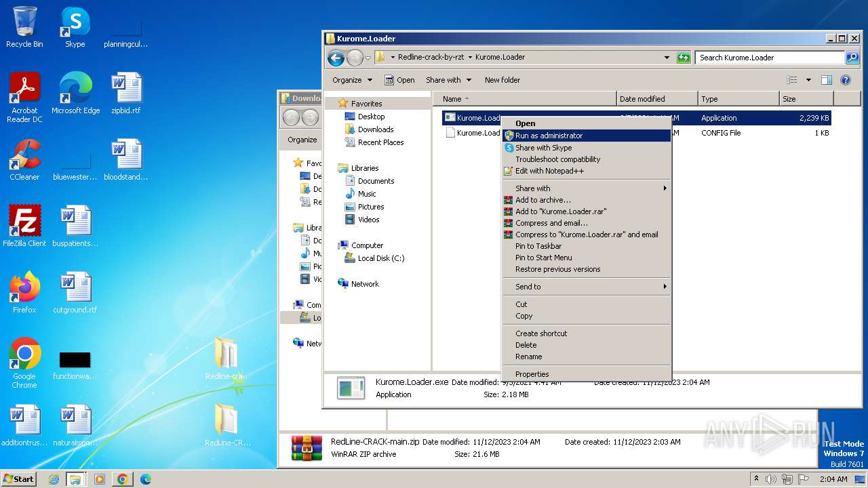Show hidden tray icons arrow
The height and width of the screenshot is (488, 868).
(756, 479)
